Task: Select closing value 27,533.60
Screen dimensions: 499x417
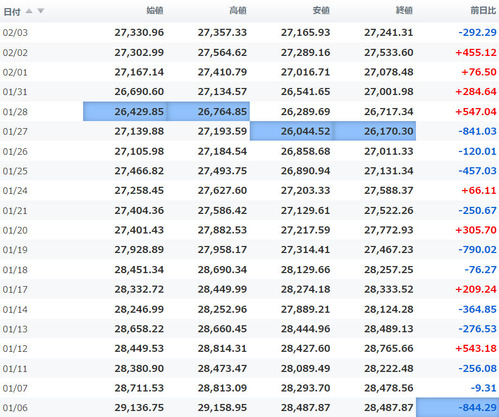Action: pos(389,52)
